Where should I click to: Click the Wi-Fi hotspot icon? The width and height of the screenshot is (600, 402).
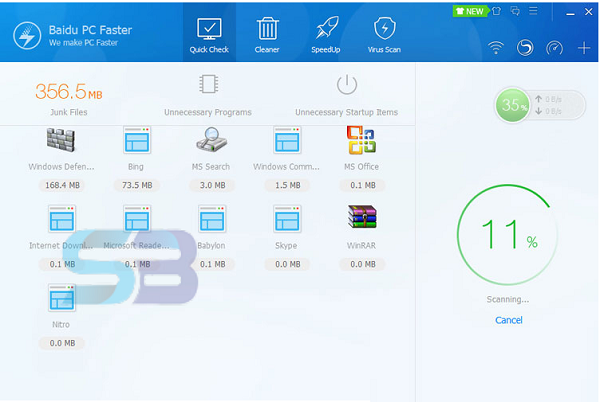[496, 48]
